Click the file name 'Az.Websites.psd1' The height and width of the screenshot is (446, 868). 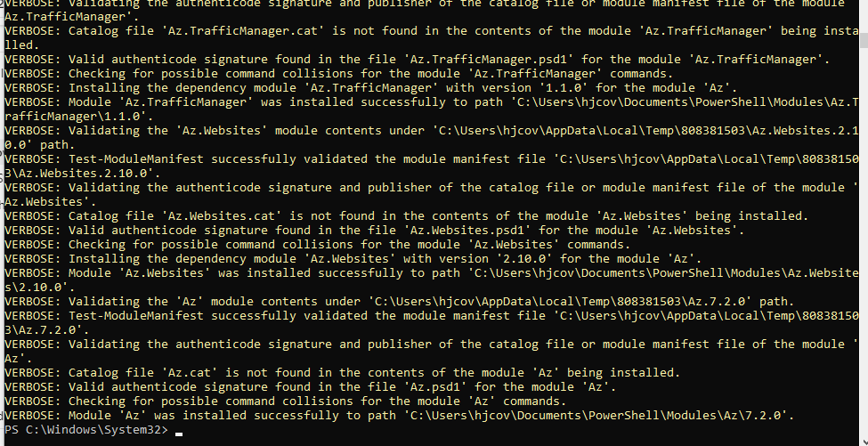[x=469, y=231]
